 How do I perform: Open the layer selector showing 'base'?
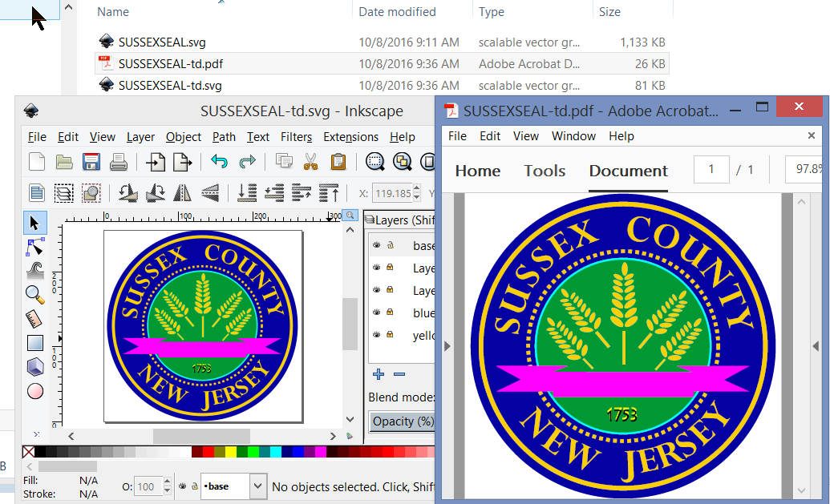(x=233, y=486)
